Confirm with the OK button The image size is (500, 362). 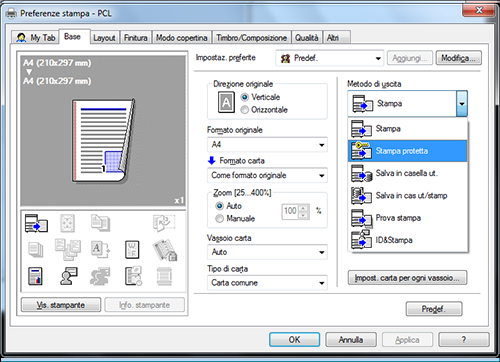coord(295,339)
